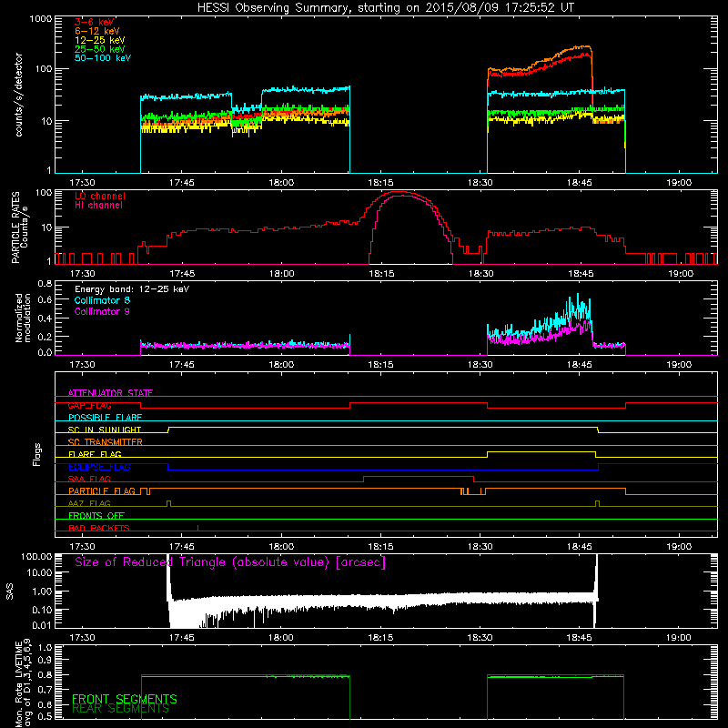The image size is (728, 728).
Task: Select the GAP_FLAG label
Action: [x=89, y=405]
